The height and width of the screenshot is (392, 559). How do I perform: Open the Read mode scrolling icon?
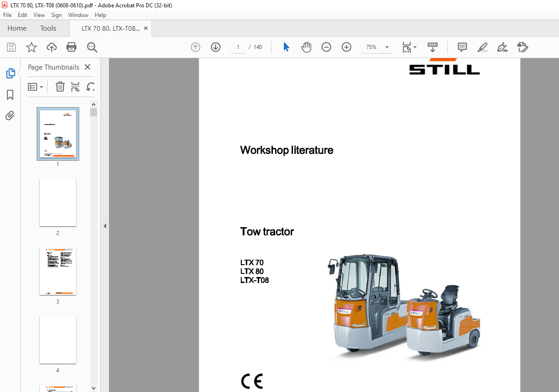[x=432, y=47]
